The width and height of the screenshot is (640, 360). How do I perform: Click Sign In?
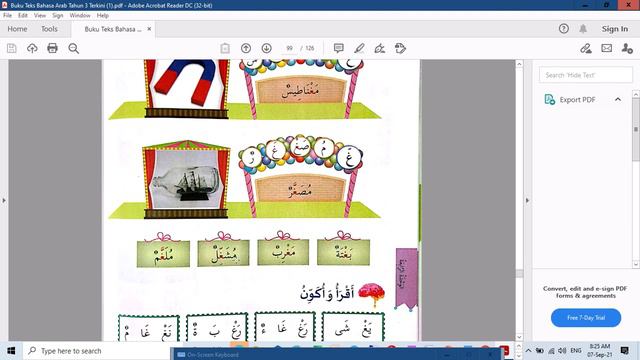(615, 29)
